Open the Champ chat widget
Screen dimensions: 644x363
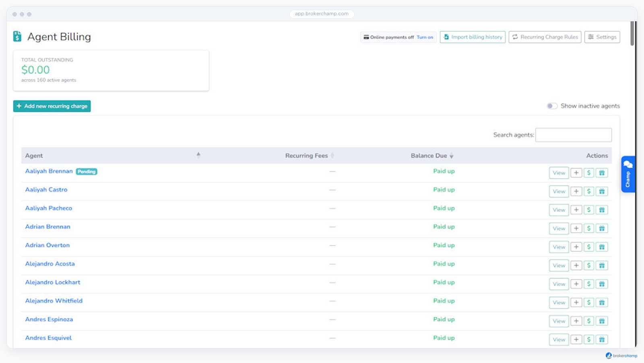click(x=628, y=174)
